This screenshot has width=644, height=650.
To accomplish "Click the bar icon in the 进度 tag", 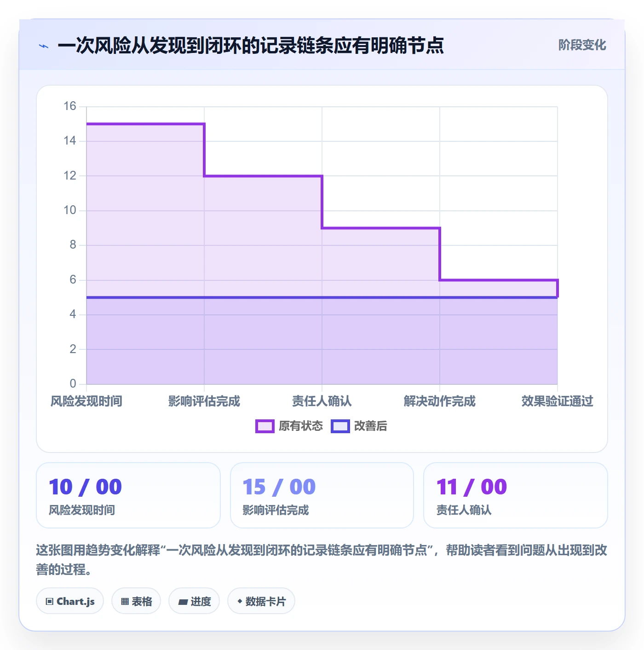I will point(183,602).
